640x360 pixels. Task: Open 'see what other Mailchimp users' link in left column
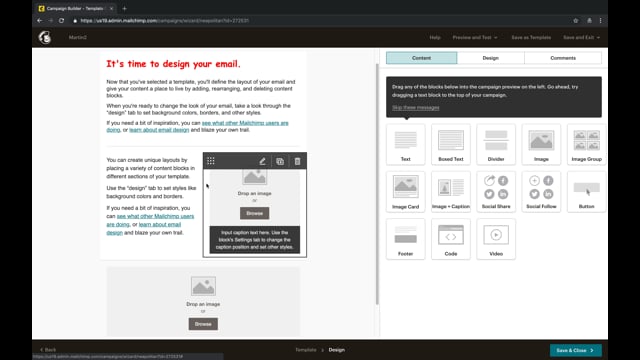156,216
